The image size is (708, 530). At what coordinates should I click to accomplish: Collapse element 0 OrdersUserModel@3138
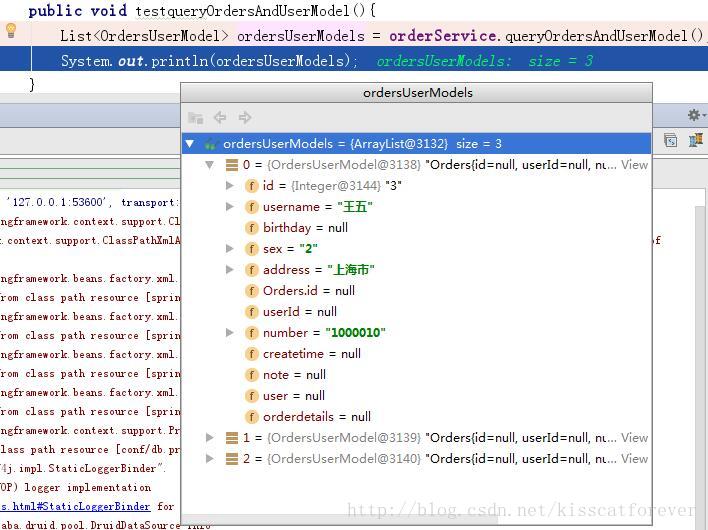click(x=210, y=165)
